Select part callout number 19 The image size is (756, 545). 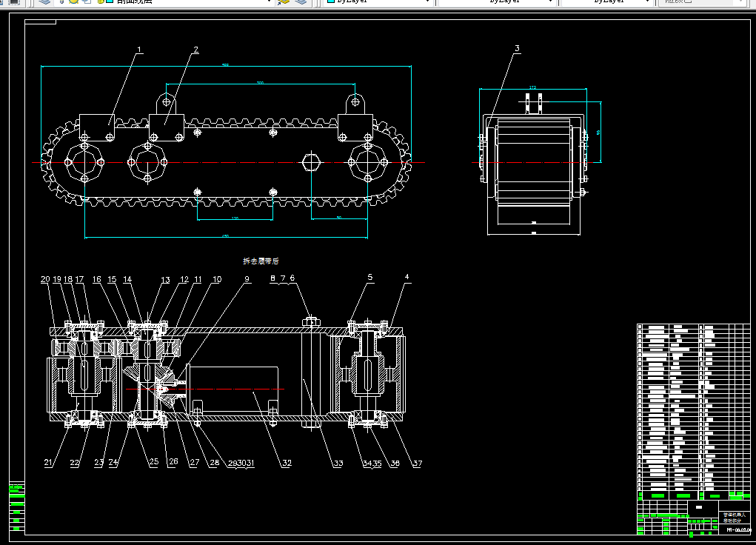57,279
